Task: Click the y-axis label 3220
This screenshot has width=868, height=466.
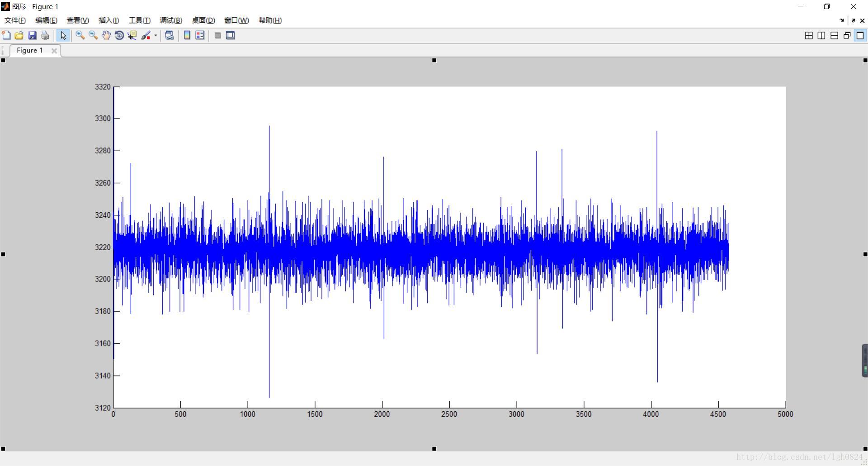Action: click(103, 247)
